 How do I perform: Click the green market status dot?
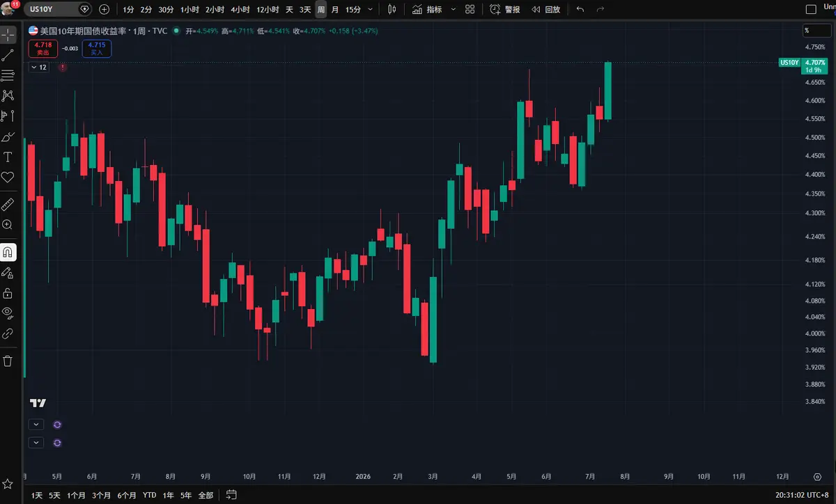[176, 31]
